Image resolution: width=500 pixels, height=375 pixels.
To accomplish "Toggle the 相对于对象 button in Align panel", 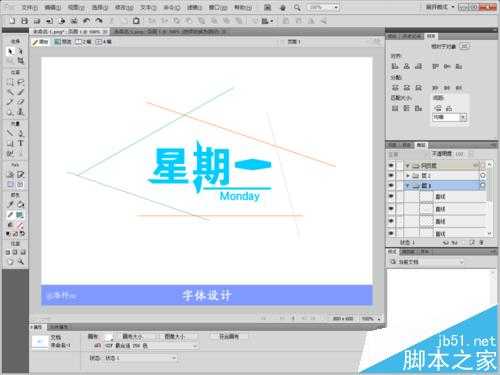I will (x=464, y=46).
